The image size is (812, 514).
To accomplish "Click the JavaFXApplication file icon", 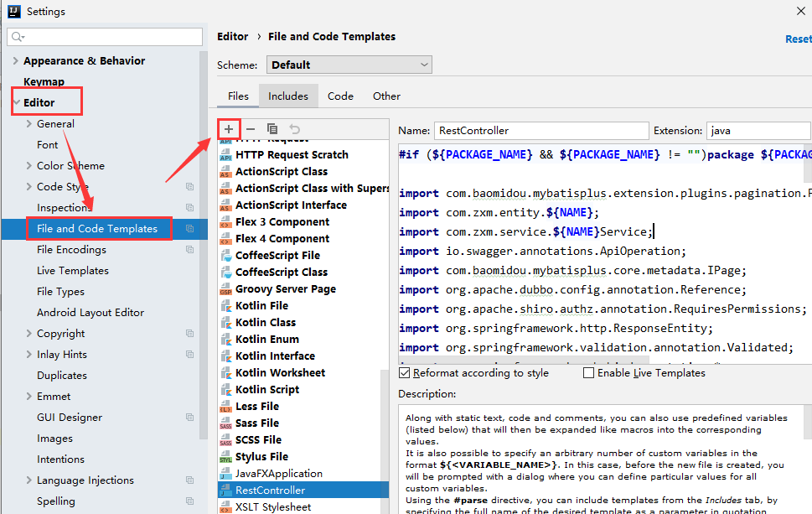I will tap(225, 474).
